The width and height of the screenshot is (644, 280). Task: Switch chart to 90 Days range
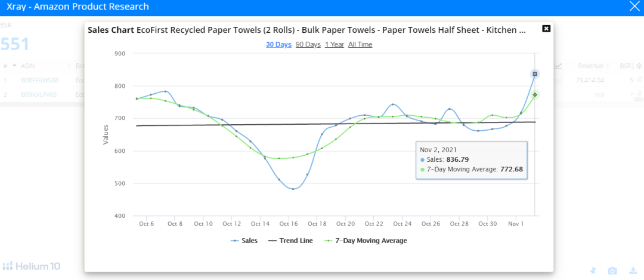point(308,44)
